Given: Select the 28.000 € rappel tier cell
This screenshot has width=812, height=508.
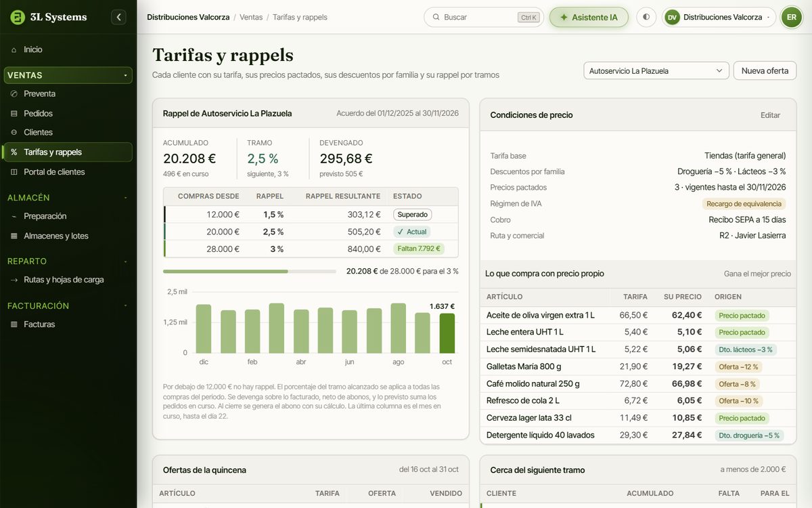Looking at the screenshot, I should [x=223, y=249].
